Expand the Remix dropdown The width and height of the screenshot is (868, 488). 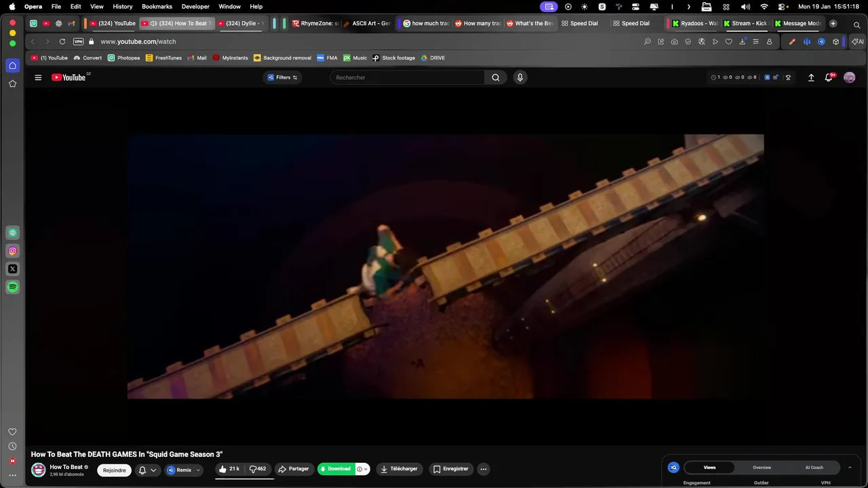pos(198,470)
